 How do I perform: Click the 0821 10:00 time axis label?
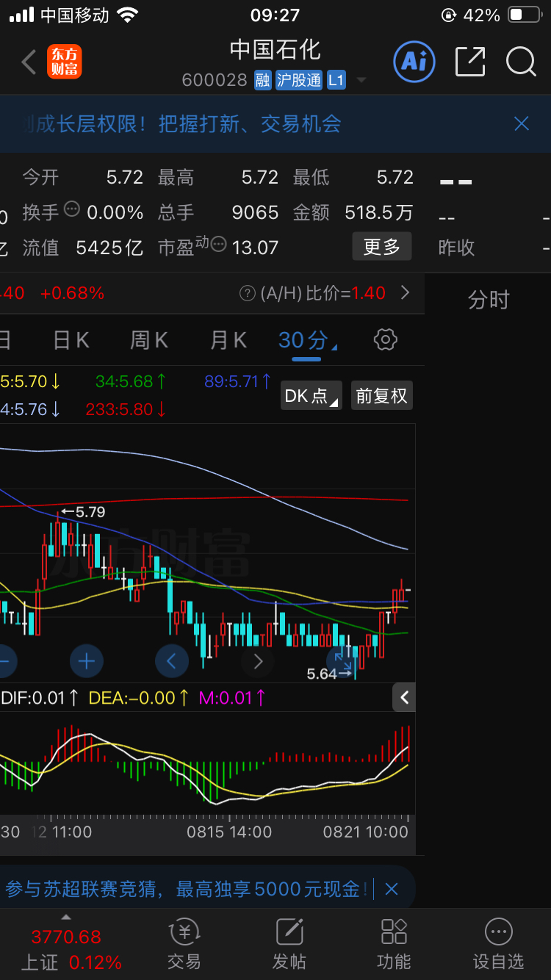(x=365, y=832)
